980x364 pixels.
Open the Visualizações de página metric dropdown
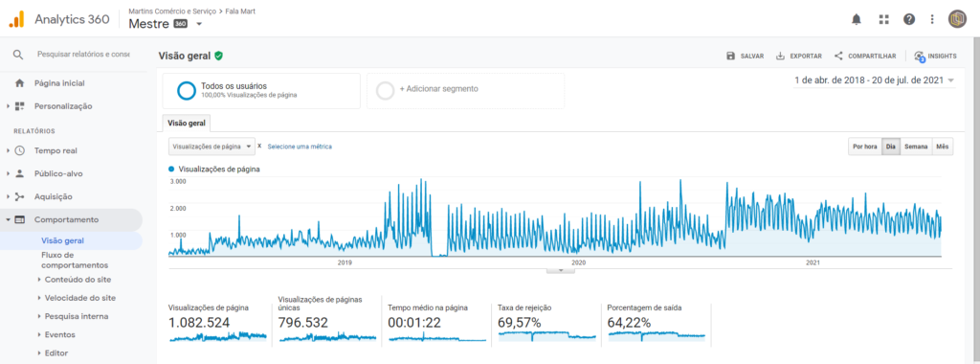point(212,147)
